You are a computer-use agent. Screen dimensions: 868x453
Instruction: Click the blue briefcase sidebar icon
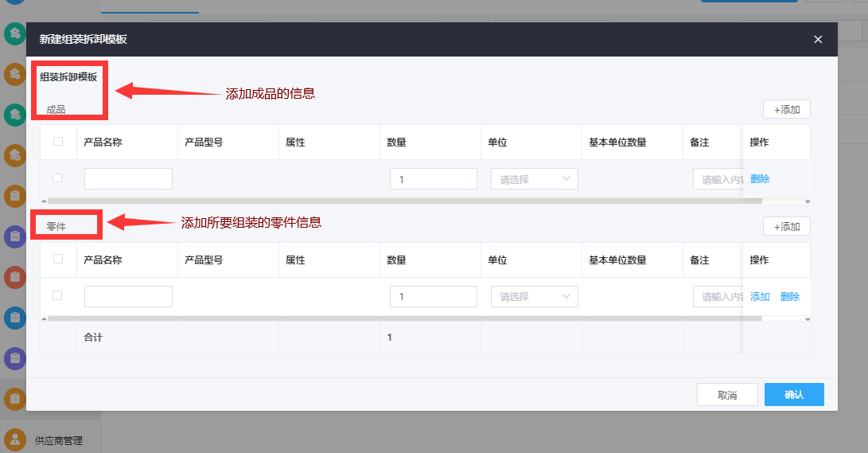click(15, 318)
